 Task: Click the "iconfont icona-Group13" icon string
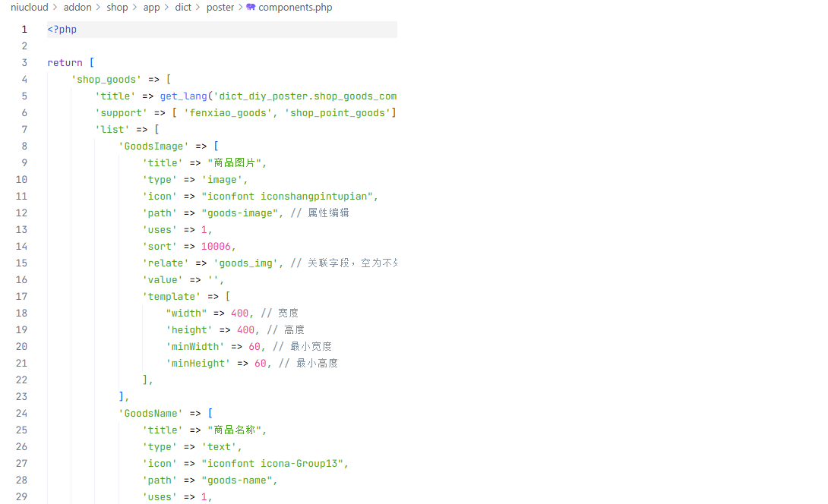274,464
